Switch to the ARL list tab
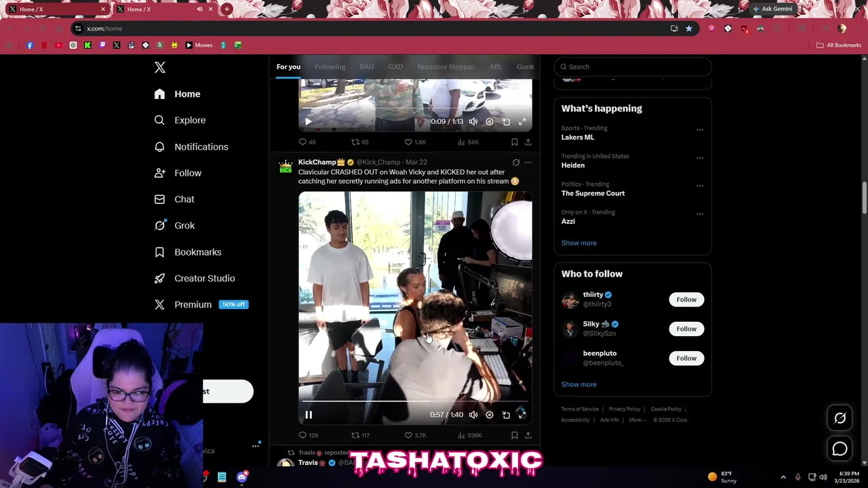 pyautogui.click(x=496, y=66)
